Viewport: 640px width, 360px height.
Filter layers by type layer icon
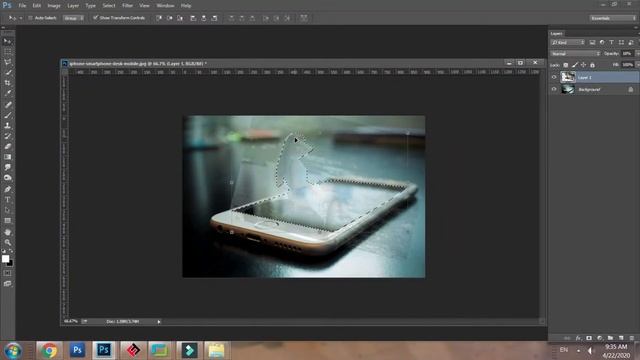pos(611,42)
